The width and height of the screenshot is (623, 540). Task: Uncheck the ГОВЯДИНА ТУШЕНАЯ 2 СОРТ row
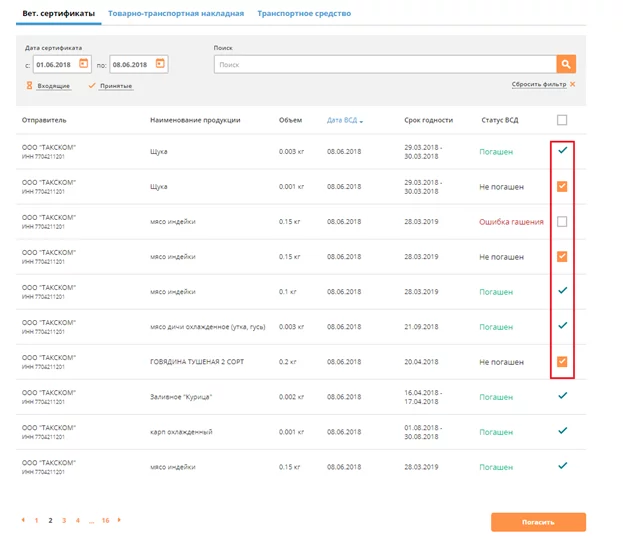(562, 361)
